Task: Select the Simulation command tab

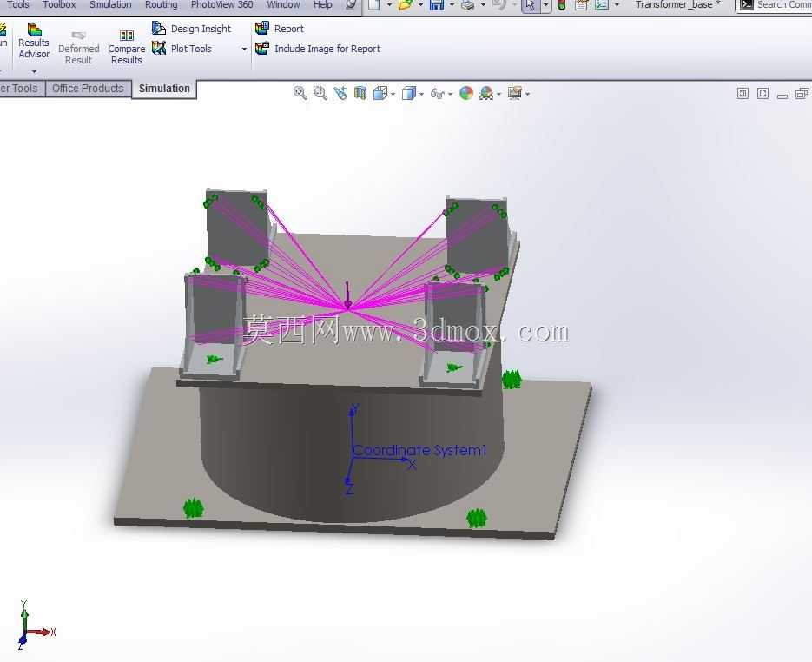Action: pyautogui.click(x=164, y=89)
